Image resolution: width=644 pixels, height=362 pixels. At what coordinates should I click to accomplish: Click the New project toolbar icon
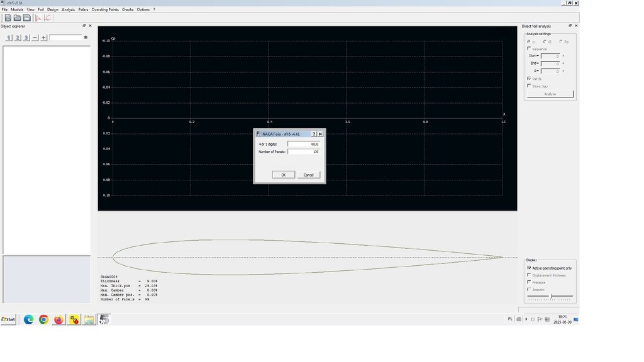pos(8,18)
